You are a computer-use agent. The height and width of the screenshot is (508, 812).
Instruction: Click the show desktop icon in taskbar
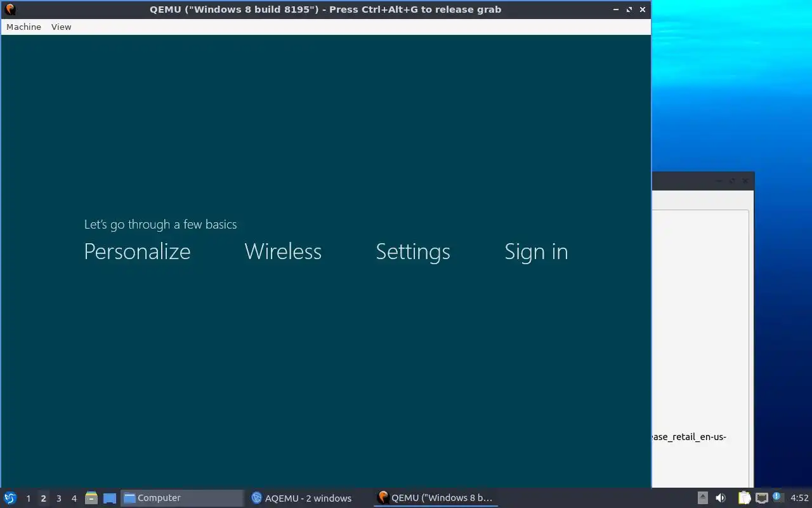point(110,498)
